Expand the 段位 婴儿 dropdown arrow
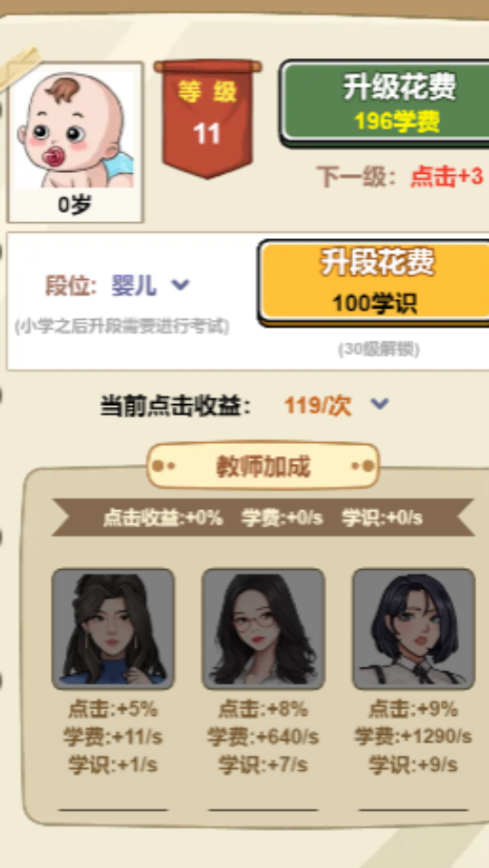 point(180,285)
